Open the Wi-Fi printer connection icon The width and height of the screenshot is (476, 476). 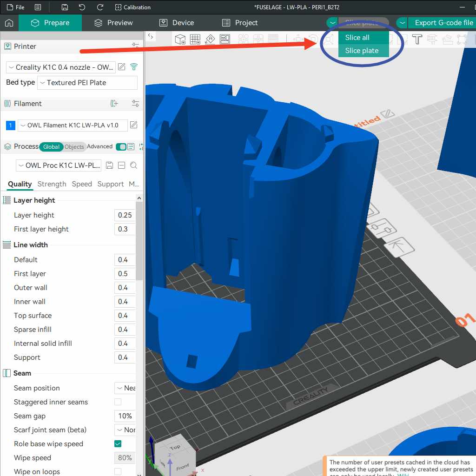[x=134, y=67]
